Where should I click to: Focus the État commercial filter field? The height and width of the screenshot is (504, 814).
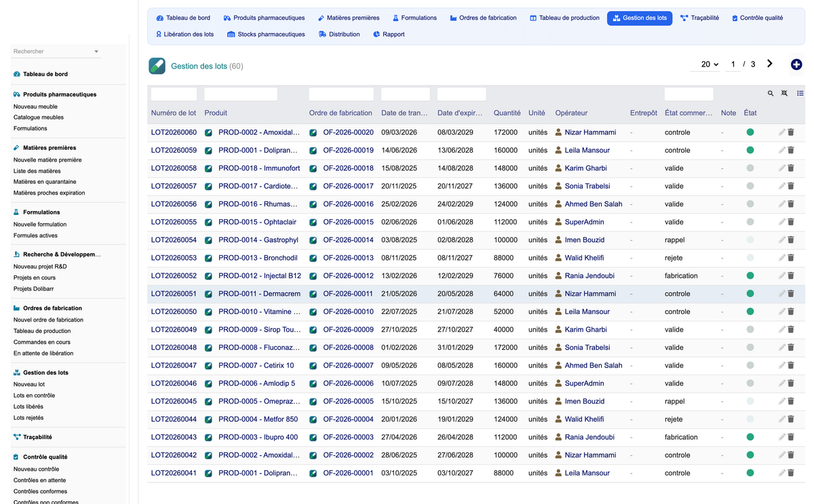pos(689,94)
